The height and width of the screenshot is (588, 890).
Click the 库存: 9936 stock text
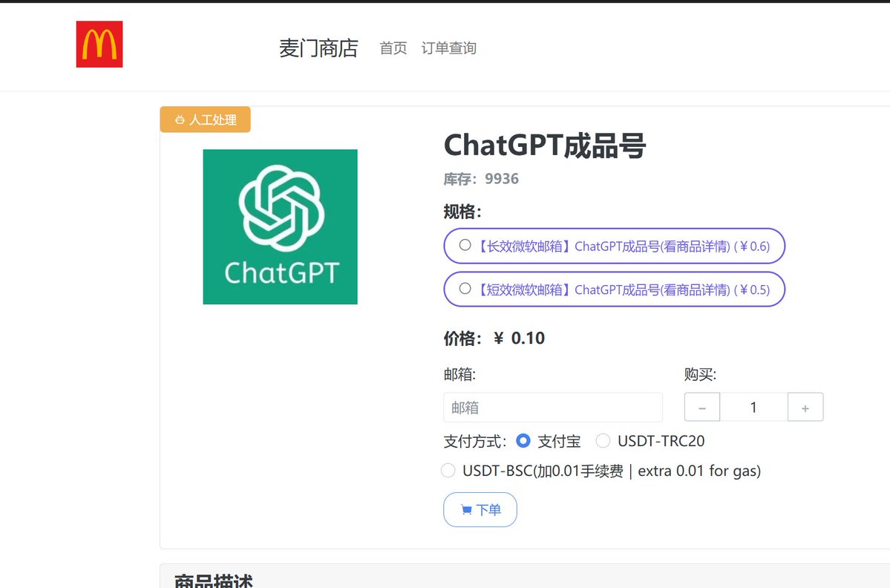(x=481, y=180)
